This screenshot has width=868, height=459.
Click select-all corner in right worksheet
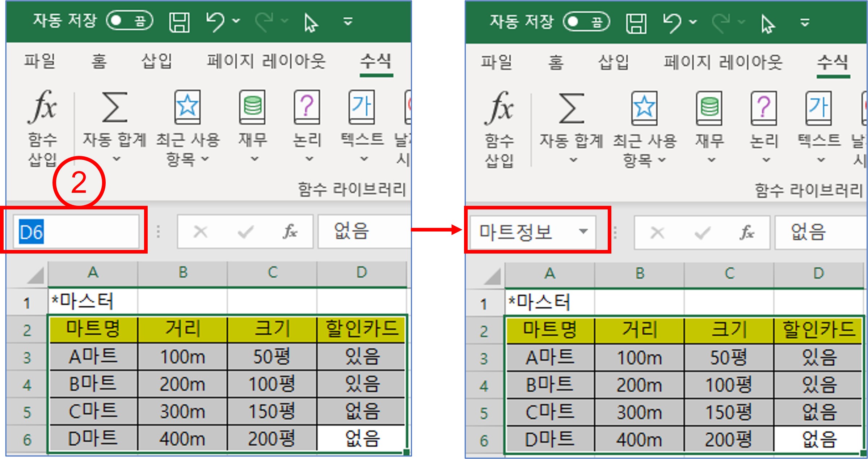click(x=492, y=276)
